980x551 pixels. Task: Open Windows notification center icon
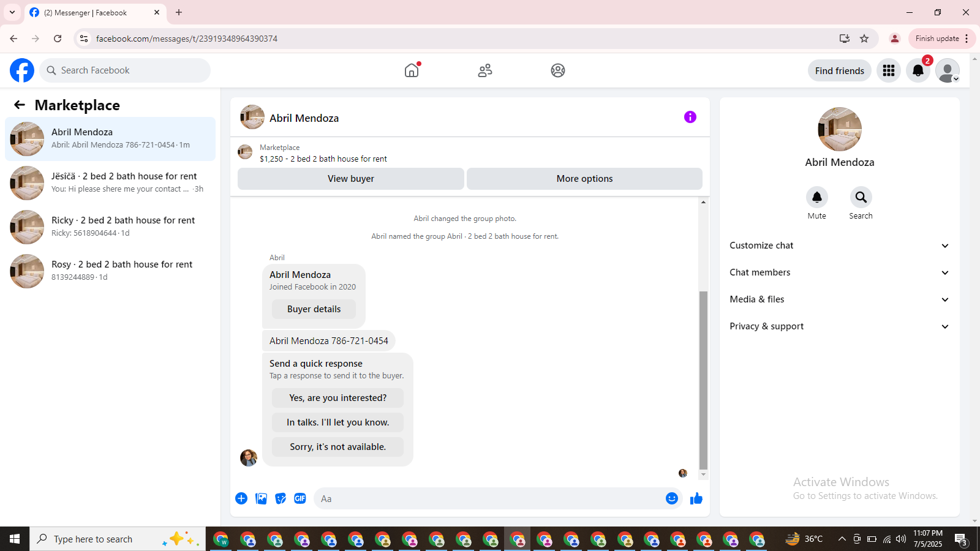pos(962,539)
